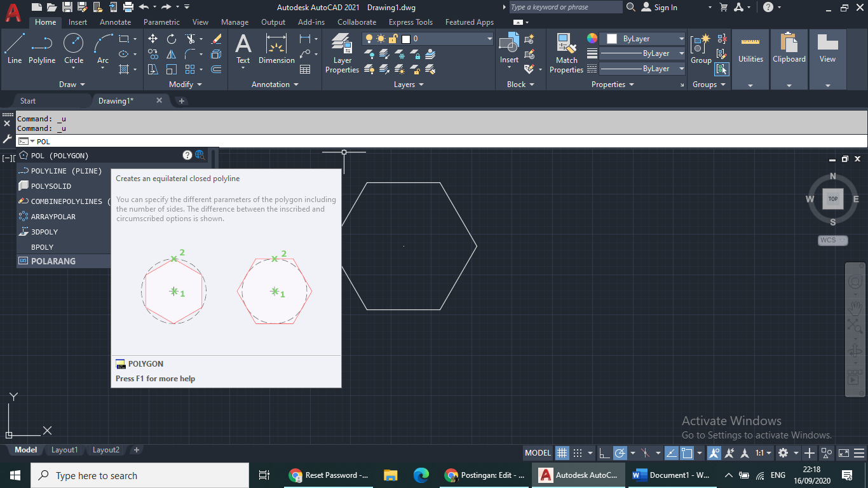Open Layer Properties manager

click(x=342, y=53)
